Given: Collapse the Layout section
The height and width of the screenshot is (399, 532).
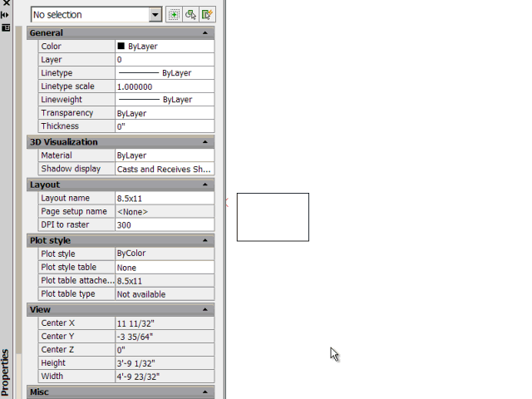Looking at the screenshot, I should 205,185.
